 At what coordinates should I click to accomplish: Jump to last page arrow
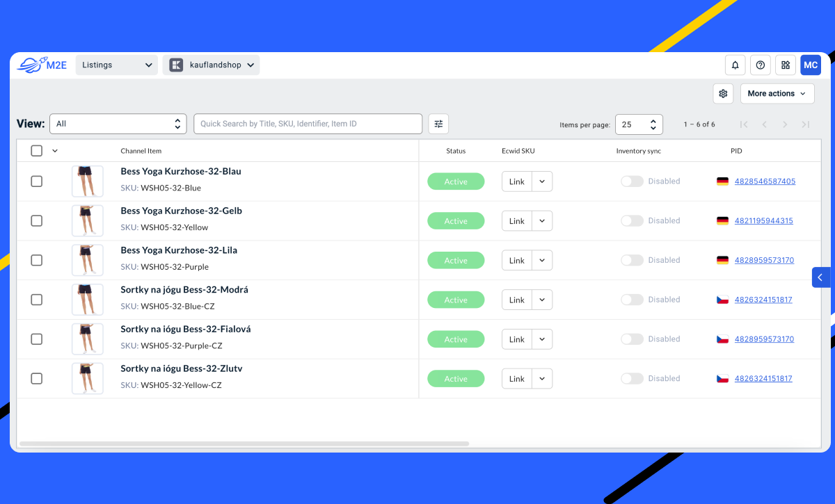[806, 124]
